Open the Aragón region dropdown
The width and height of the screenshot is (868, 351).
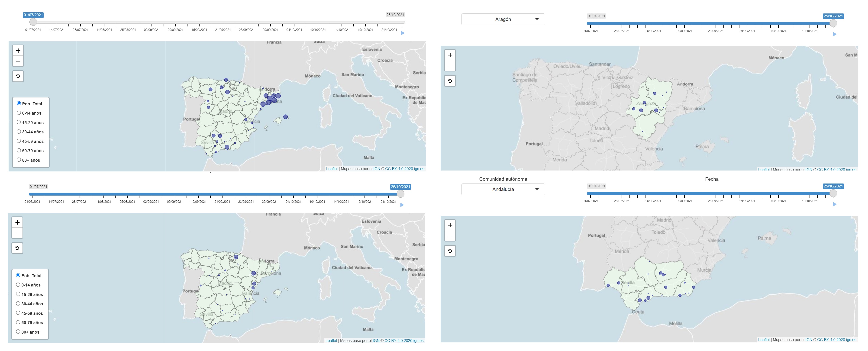tap(503, 19)
